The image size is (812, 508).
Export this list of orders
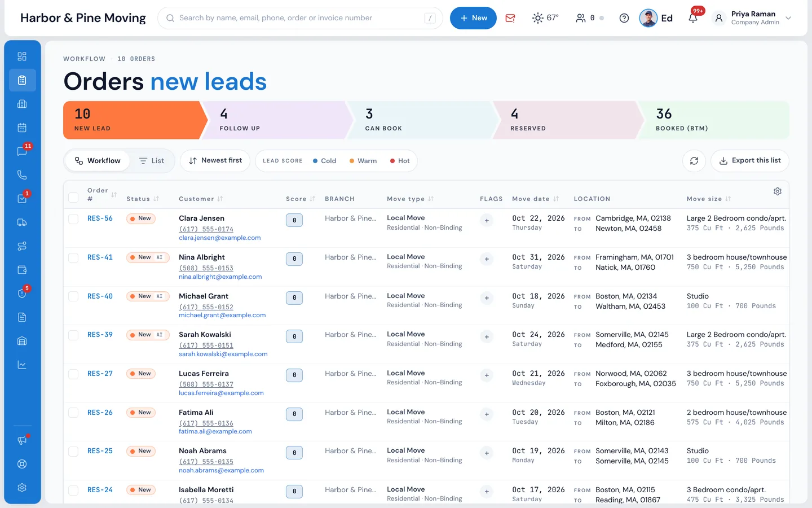tap(750, 161)
